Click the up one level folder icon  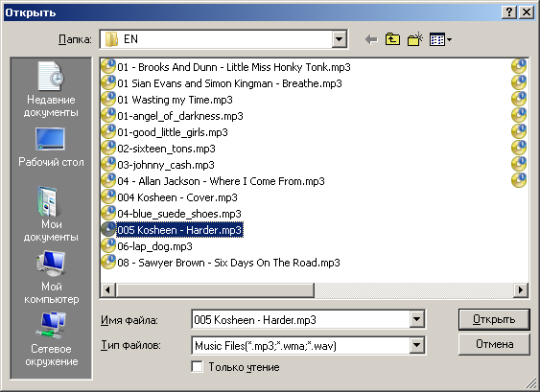[x=392, y=39]
